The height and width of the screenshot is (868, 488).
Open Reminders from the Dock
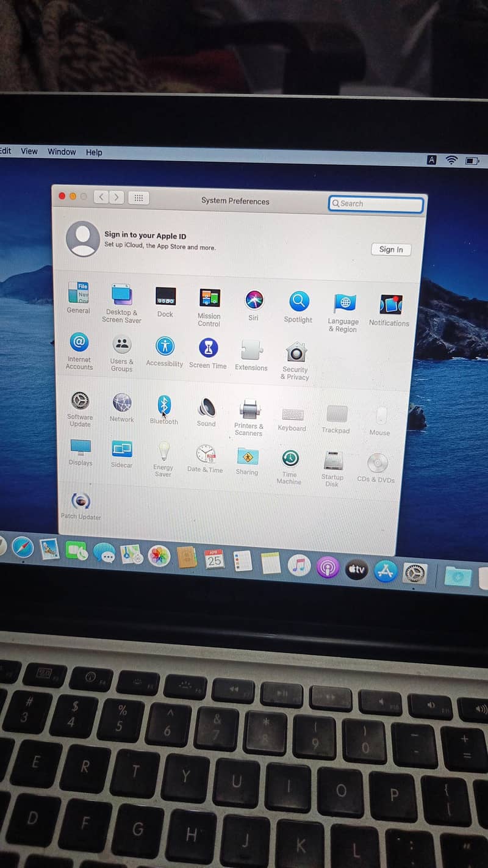coord(242,561)
